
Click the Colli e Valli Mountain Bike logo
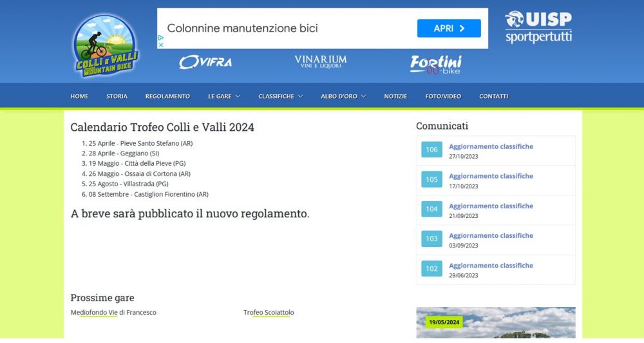[x=106, y=46]
